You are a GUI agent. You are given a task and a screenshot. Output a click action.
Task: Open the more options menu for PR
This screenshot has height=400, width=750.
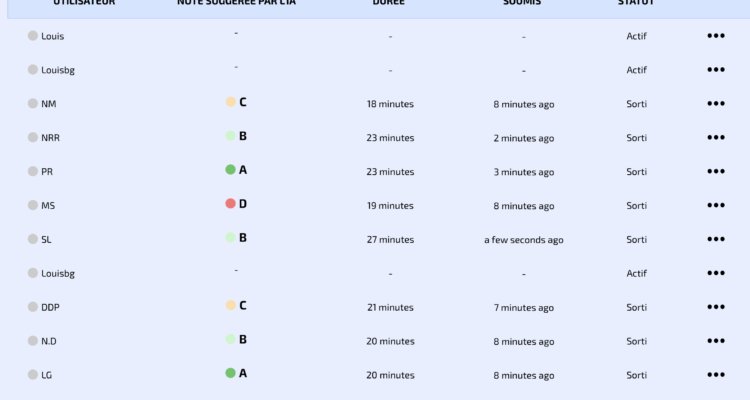[x=715, y=172]
